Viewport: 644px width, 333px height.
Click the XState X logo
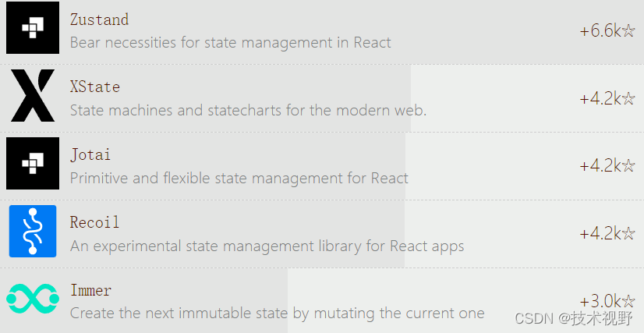(x=33, y=95)
